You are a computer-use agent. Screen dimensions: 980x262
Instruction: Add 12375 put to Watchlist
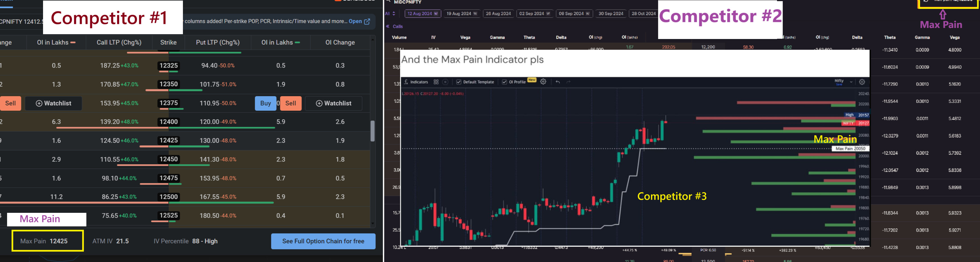[334, 103]
